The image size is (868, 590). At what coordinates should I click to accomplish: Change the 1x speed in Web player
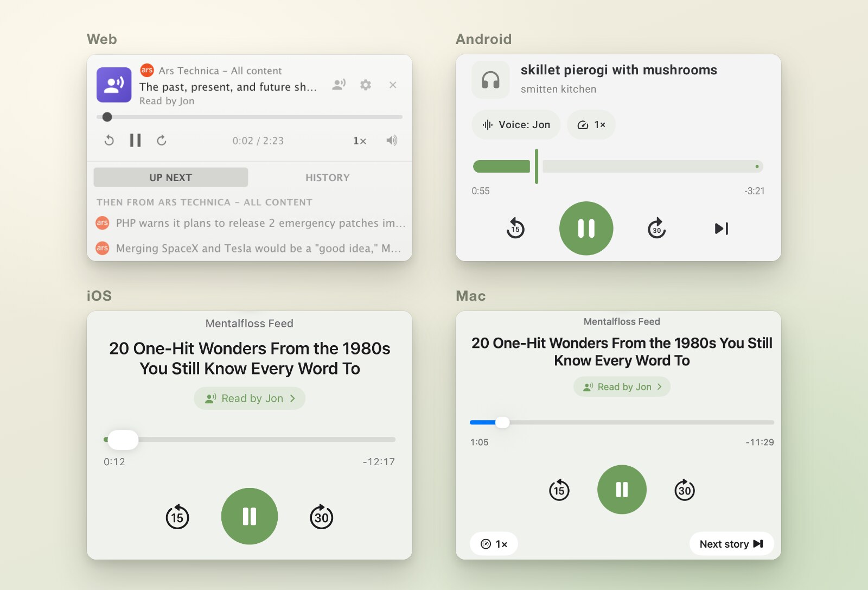pyautogui.click(x=360, y=141)
